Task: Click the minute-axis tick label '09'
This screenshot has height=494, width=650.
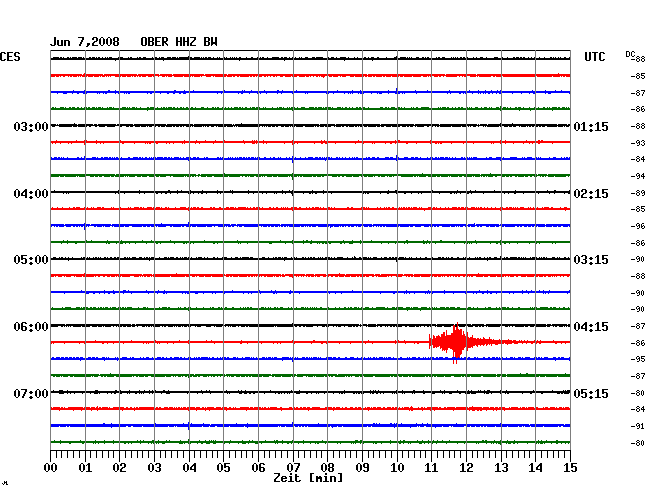Action: tap(362, 468)
